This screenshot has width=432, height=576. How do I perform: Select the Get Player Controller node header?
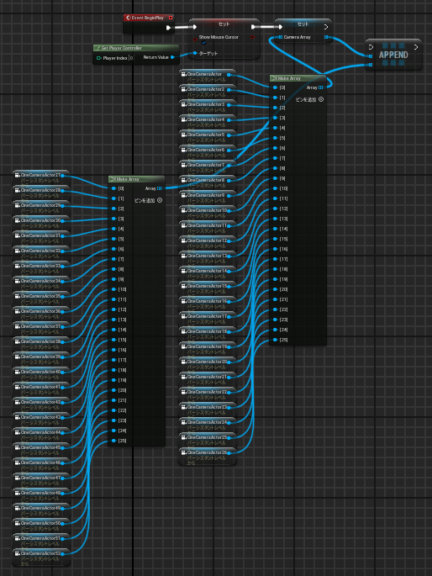(136, 48)
